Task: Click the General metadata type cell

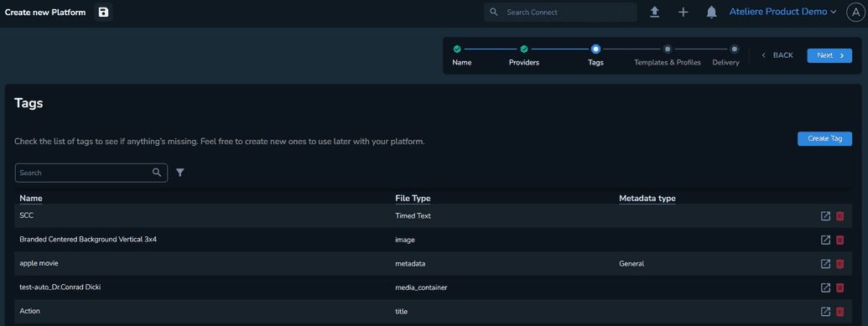Action: 632,264
